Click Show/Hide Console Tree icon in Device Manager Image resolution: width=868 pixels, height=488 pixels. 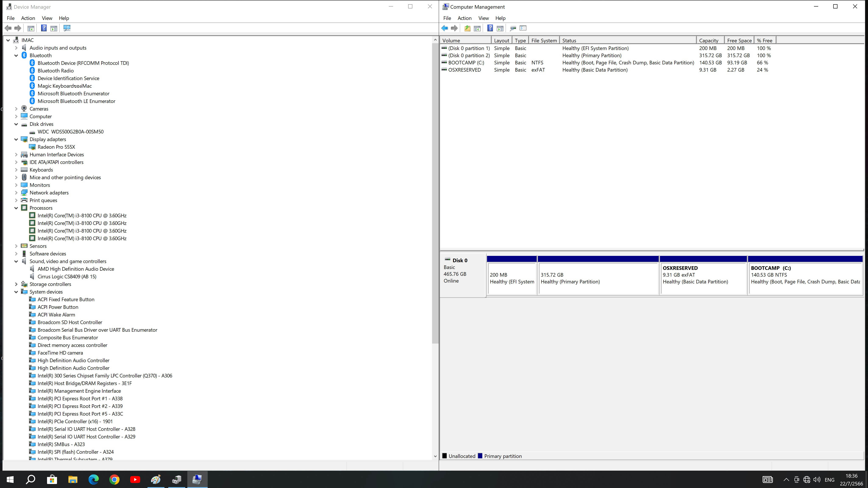pos(31,28)
